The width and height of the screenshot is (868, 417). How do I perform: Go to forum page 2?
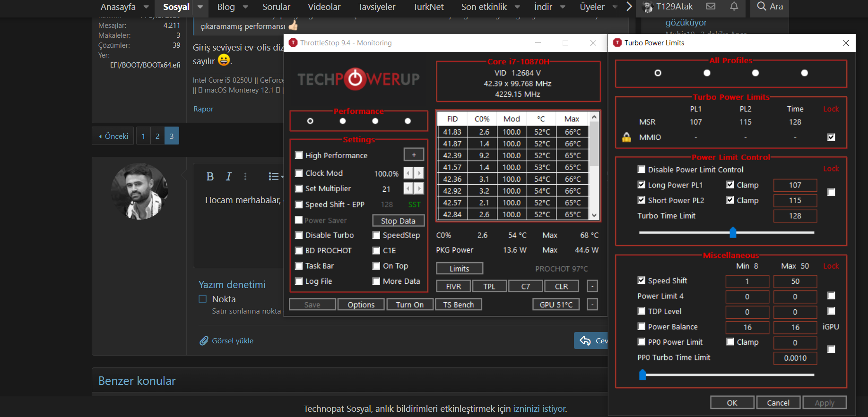(157, 136)
